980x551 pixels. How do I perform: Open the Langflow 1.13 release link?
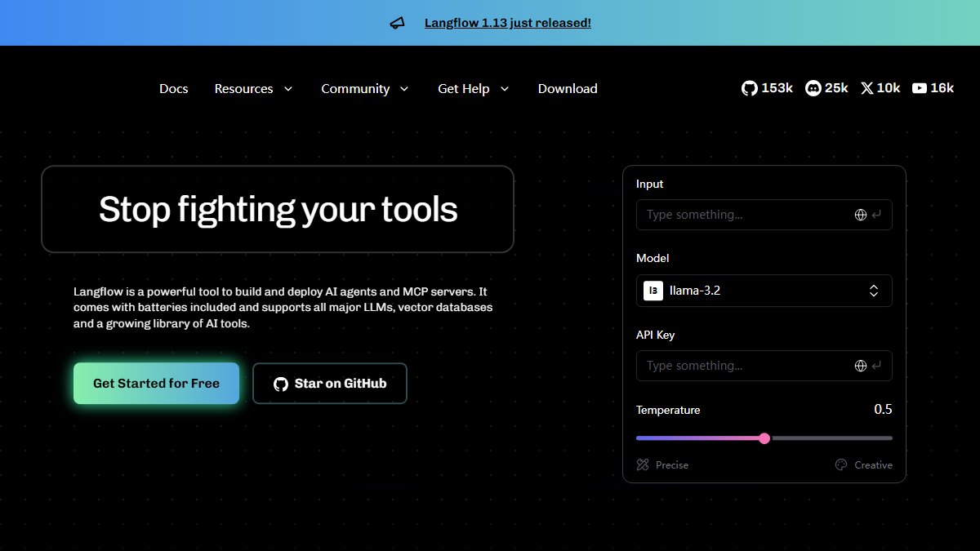tap(508, 23)
